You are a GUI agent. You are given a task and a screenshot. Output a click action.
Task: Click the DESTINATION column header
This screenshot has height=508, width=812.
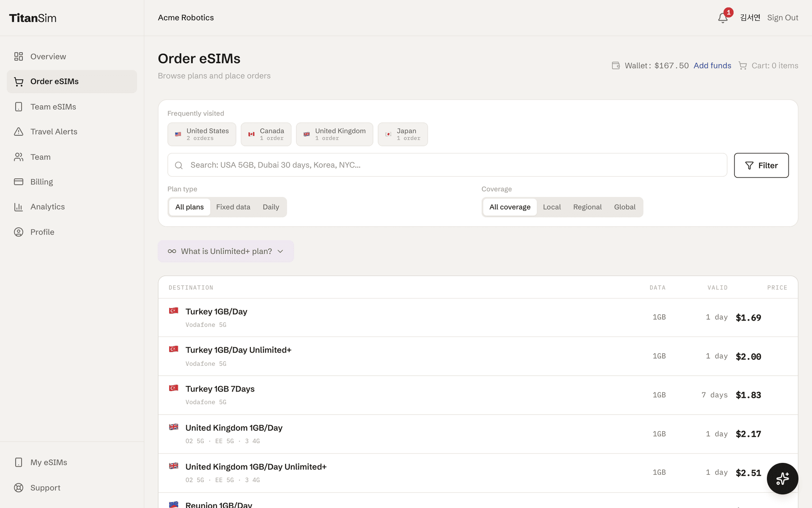coord(191,288)
